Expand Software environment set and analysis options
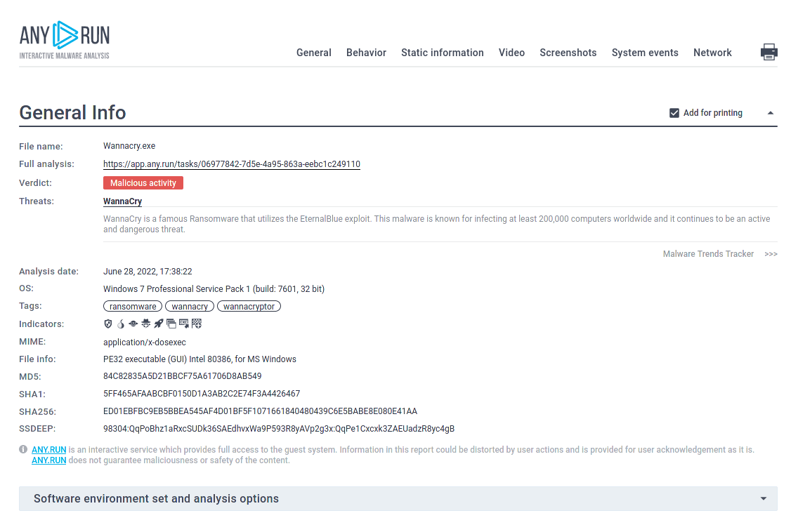798x532 pixels. [x=763, y=499]
